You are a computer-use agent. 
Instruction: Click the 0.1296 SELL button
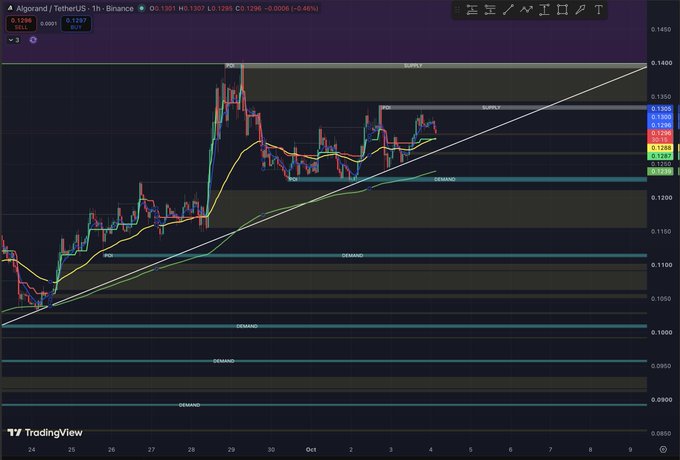[21, 23]
